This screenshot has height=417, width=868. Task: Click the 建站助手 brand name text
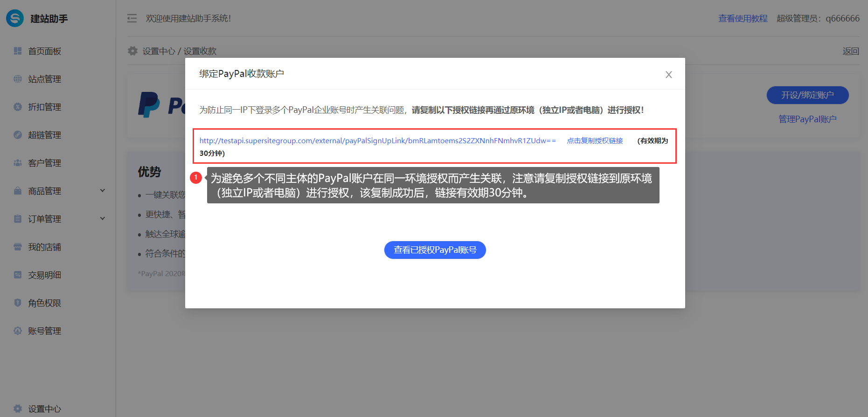pyautogui.click(x=49, y=19)
